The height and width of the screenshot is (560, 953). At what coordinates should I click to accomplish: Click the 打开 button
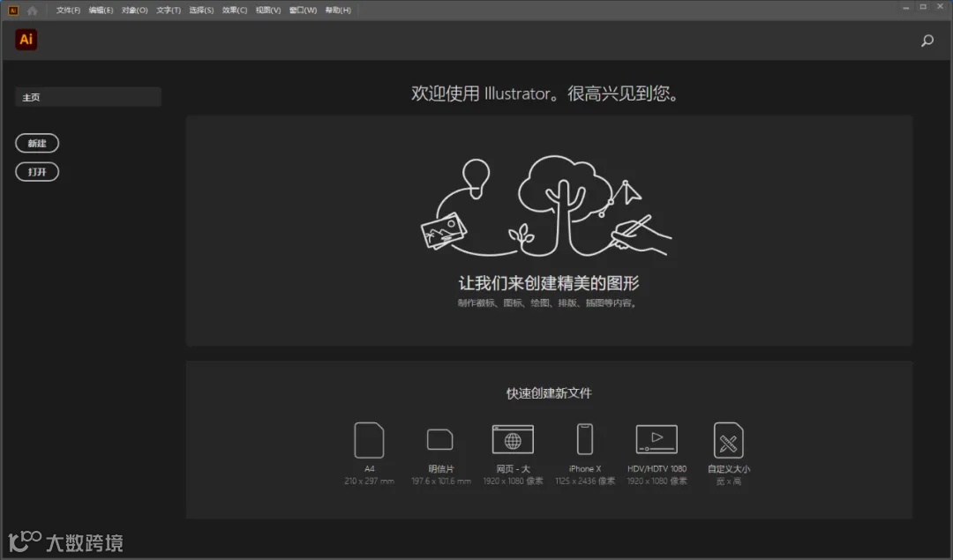(37, 172)
